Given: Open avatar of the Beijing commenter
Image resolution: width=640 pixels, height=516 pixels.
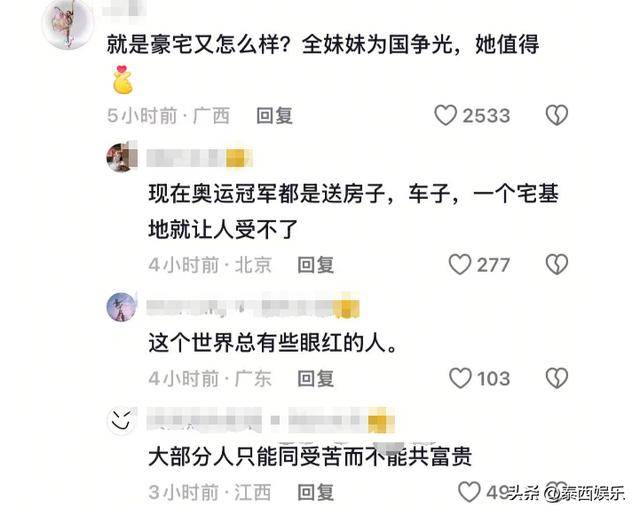Looking at the screenshot, I should click(x=122, y=157).
